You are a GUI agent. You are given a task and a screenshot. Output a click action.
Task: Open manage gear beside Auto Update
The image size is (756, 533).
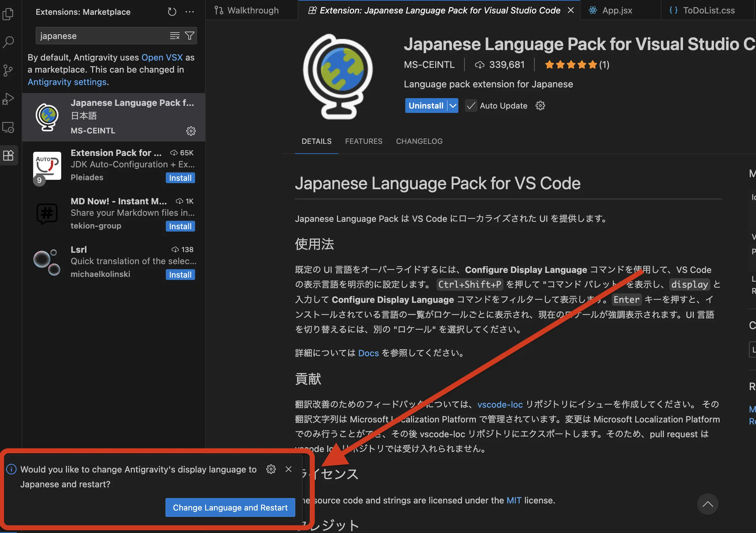[x=540, y=106]
